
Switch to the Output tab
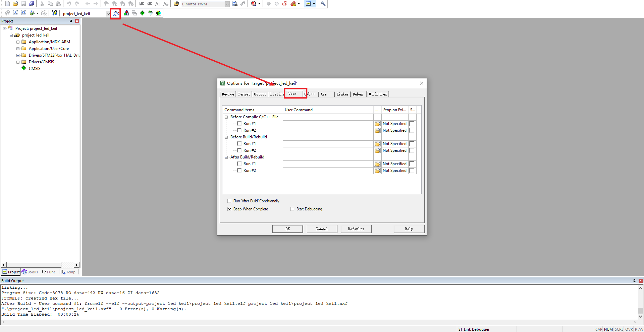(260, 94)
